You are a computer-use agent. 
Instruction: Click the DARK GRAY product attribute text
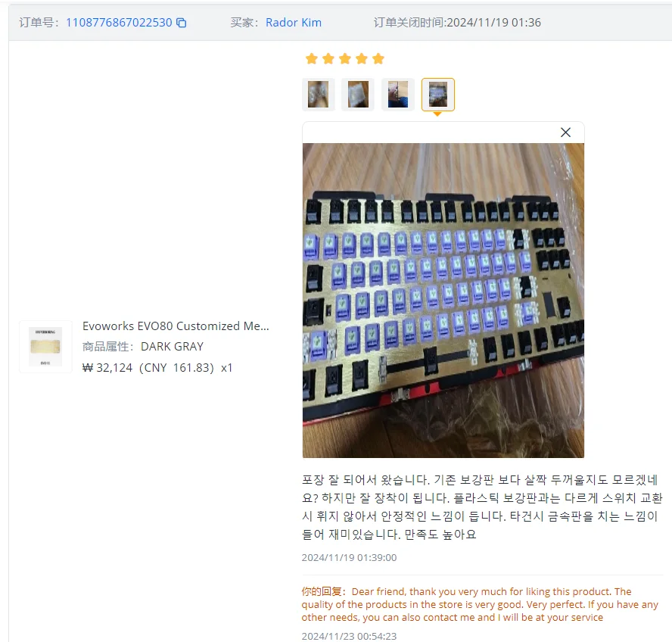(172, 347)
